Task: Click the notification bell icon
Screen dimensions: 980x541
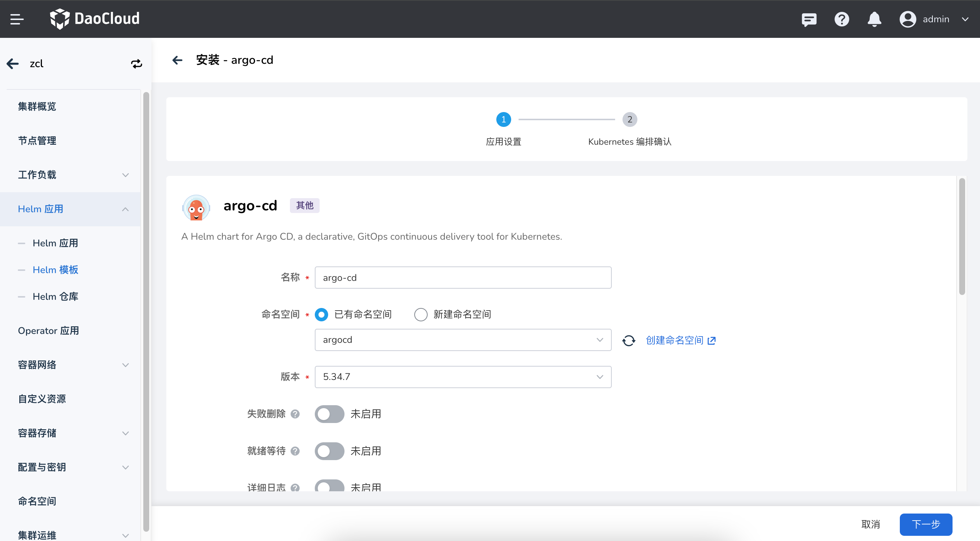Action: [874, 19]
